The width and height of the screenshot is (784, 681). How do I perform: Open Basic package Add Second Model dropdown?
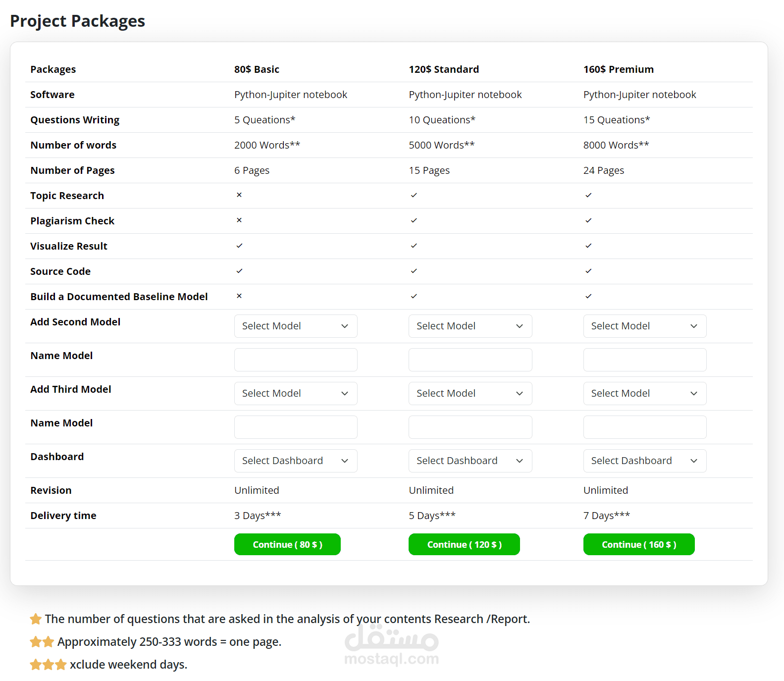(296, 326)
